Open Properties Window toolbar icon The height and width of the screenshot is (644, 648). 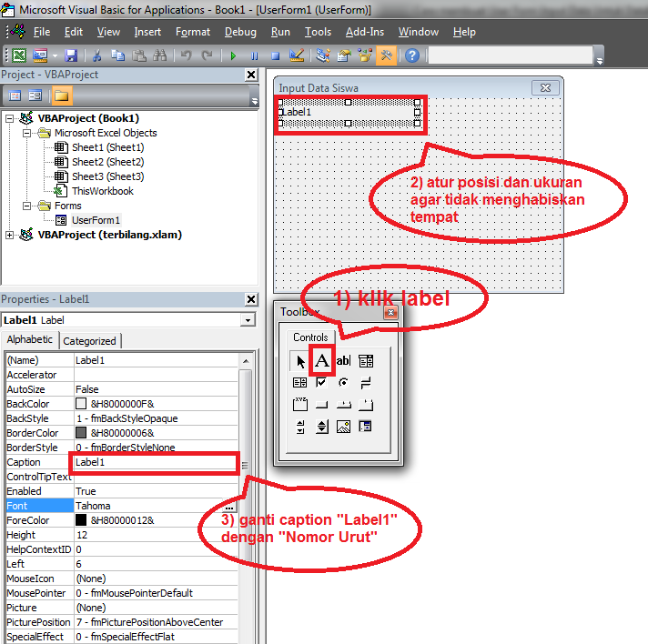click(344, 55)
